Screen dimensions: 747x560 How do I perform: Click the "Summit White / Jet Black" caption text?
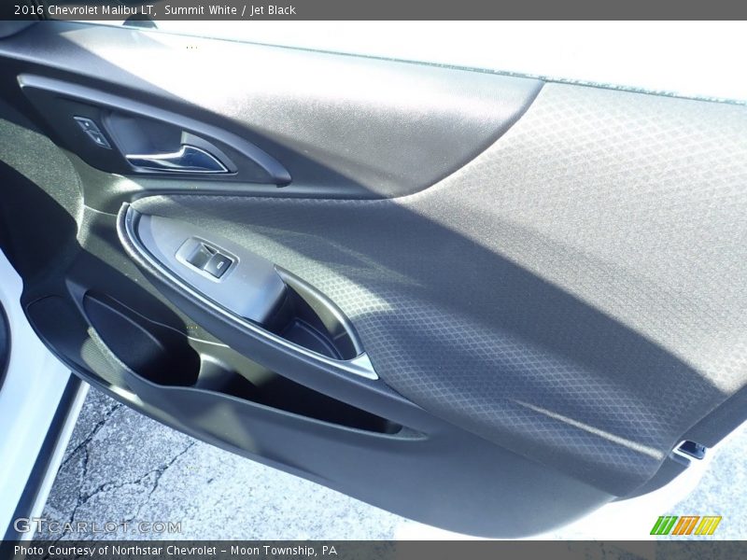point(230,10)
